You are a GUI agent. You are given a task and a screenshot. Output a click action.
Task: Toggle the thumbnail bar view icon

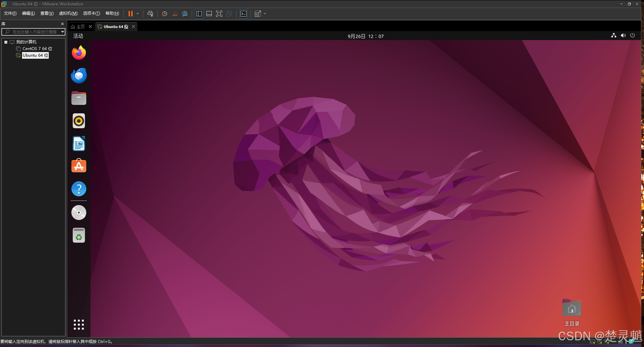[x=209, y=14]
